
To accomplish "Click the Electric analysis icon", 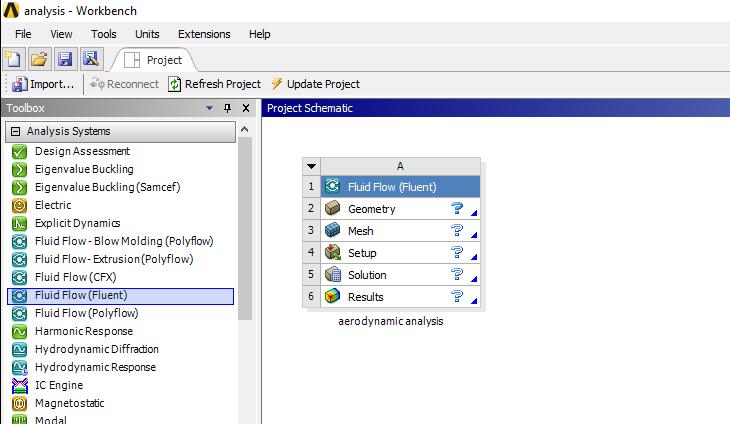I will tap(19, 205).
